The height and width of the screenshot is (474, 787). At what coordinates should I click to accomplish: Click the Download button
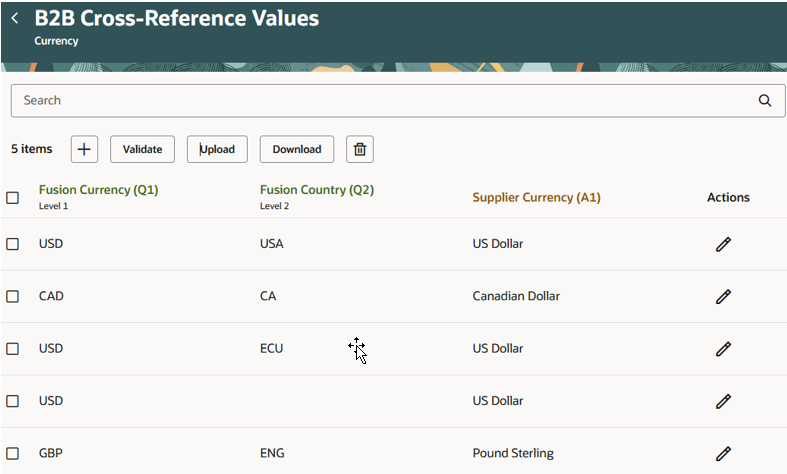297,149
